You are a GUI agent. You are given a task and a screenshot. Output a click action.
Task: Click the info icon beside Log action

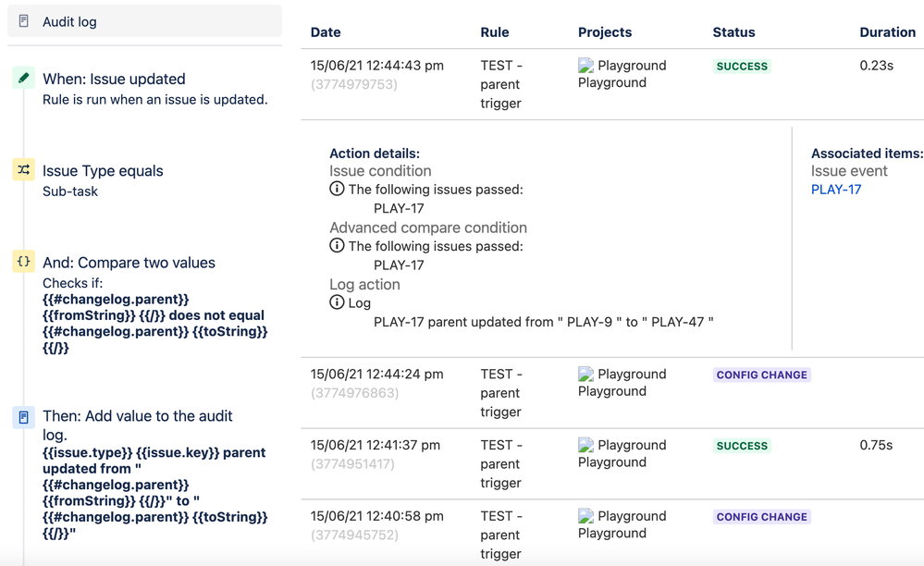tap(336, 302)
